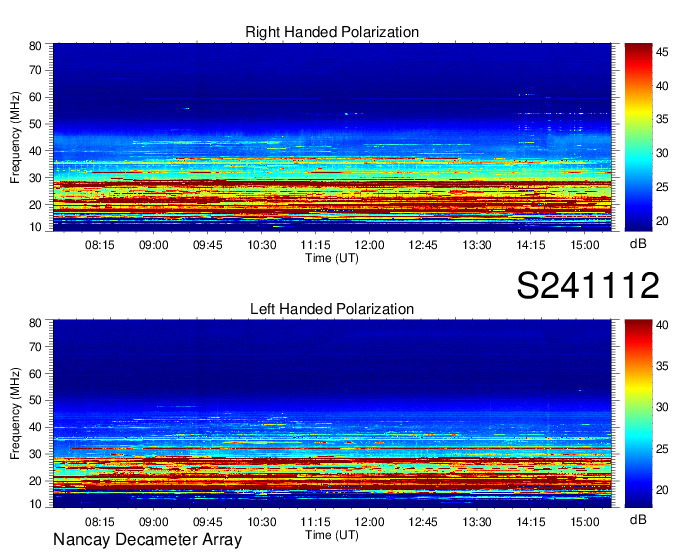
Task: Click the 25 label on the lower colorbar
Action: [662, 449]
